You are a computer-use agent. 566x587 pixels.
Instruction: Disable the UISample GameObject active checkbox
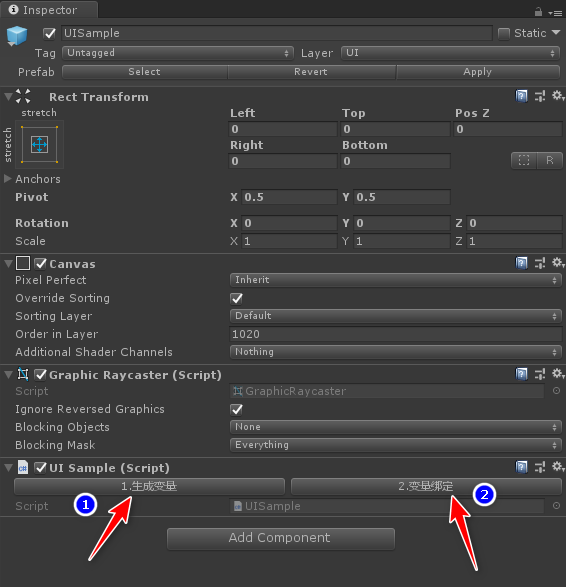(x=49, y=33)
